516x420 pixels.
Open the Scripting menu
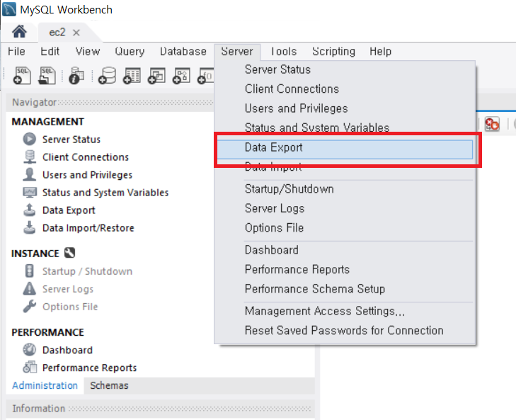(x=333, y=52)
